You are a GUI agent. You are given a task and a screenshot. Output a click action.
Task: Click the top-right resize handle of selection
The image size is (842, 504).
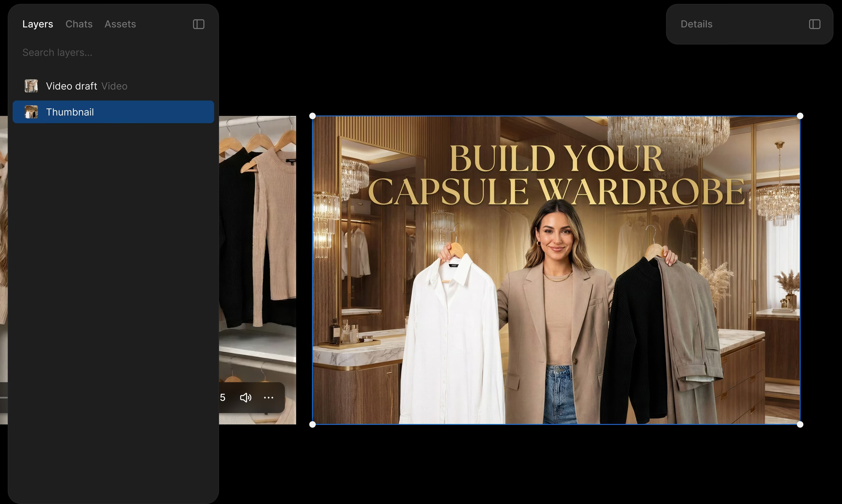(800, 116)
